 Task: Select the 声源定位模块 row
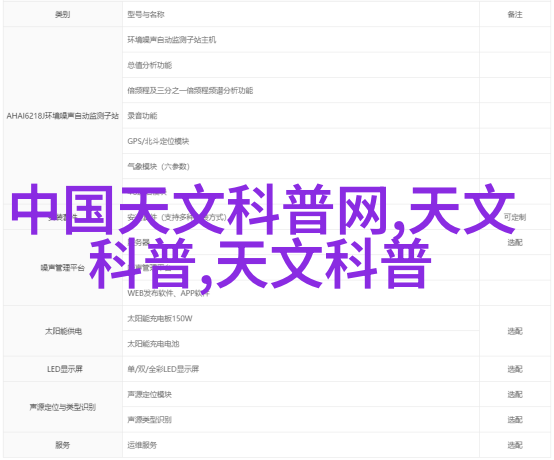click(x=301, y=394)
